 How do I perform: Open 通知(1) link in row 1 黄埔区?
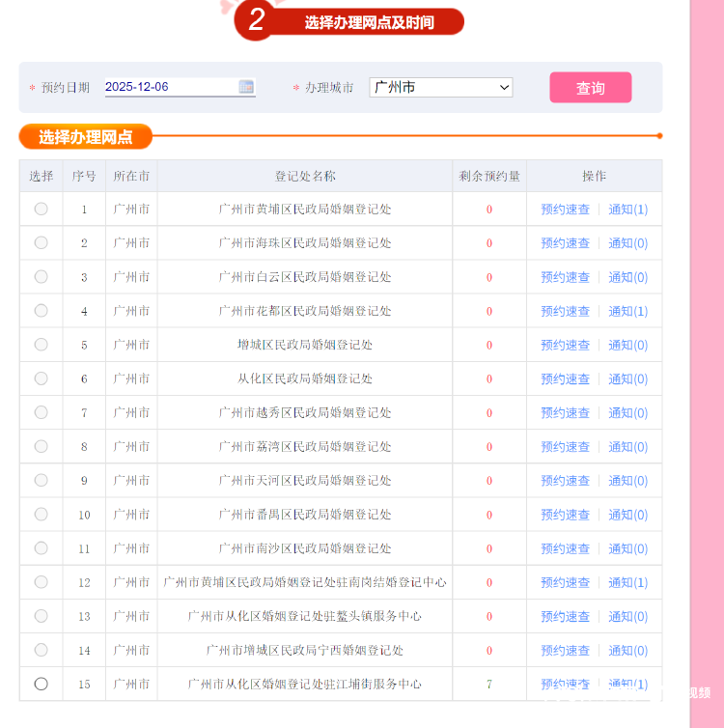click(x=627, y=210)
